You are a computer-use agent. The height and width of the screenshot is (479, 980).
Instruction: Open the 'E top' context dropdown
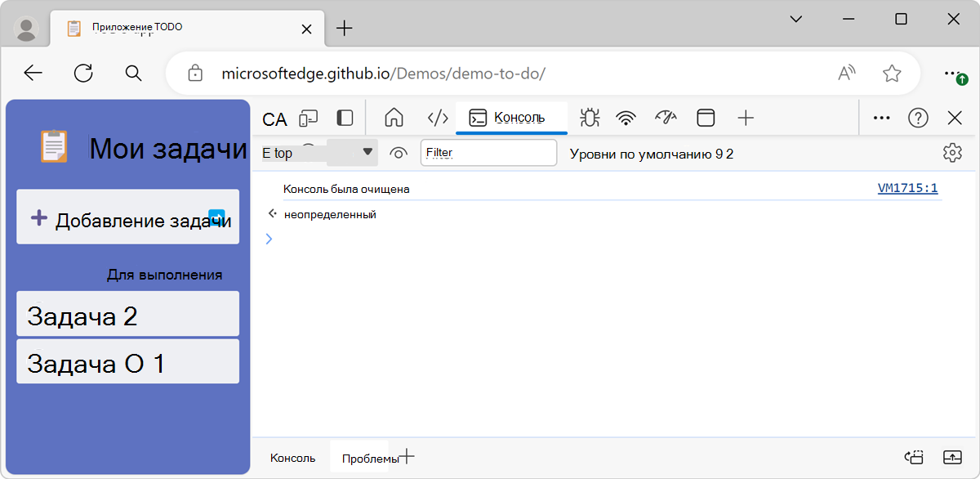pos(318,151)
